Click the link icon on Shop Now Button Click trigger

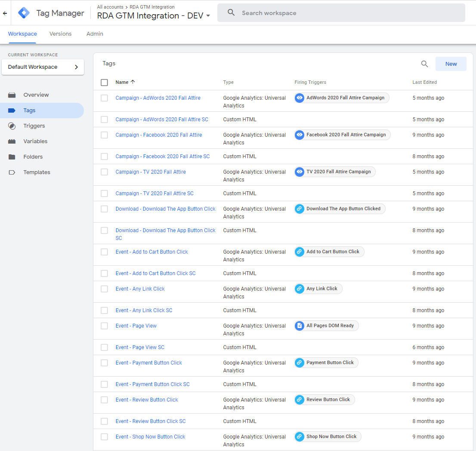300,437
